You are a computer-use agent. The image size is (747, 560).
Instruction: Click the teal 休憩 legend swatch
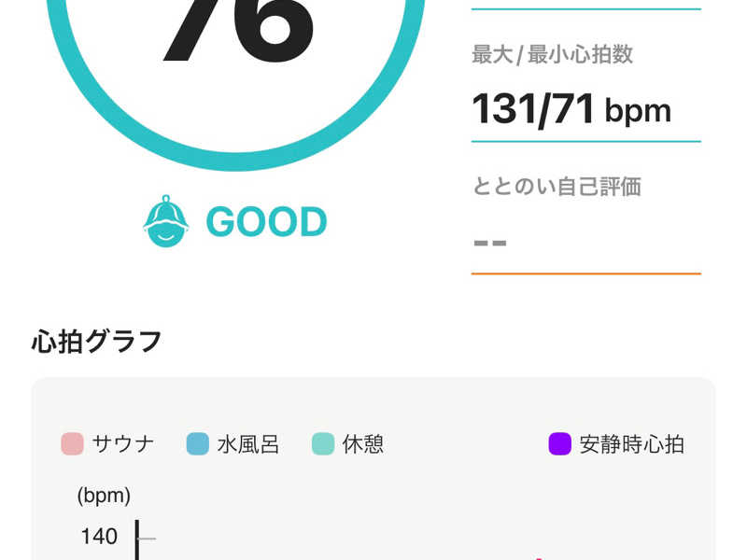(323, 443)
